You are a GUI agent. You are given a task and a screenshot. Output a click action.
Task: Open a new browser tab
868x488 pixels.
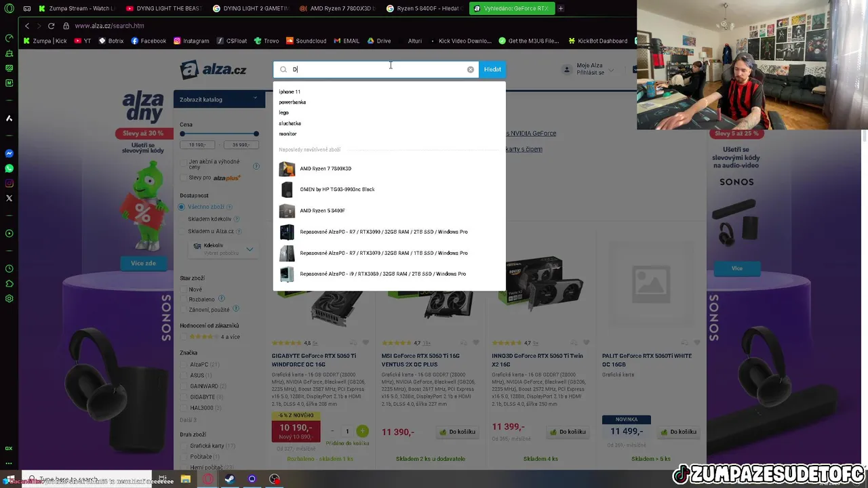(561, 8)
